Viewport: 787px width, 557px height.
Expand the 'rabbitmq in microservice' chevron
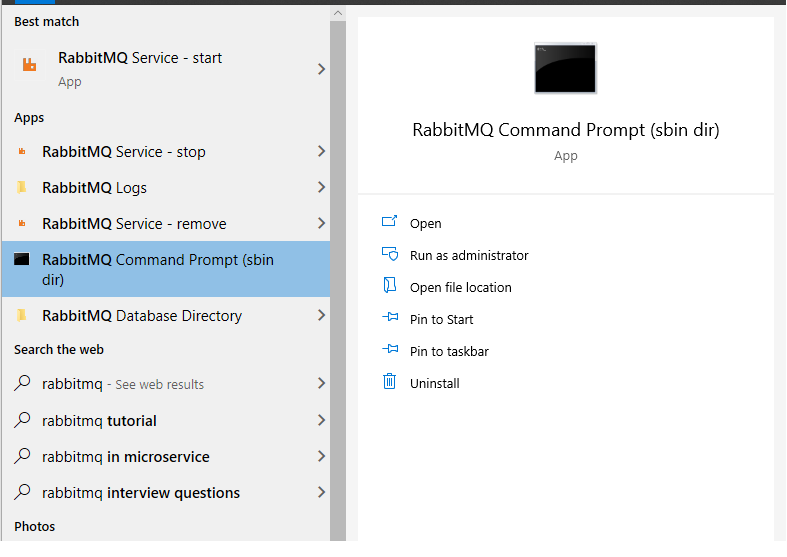321,456
